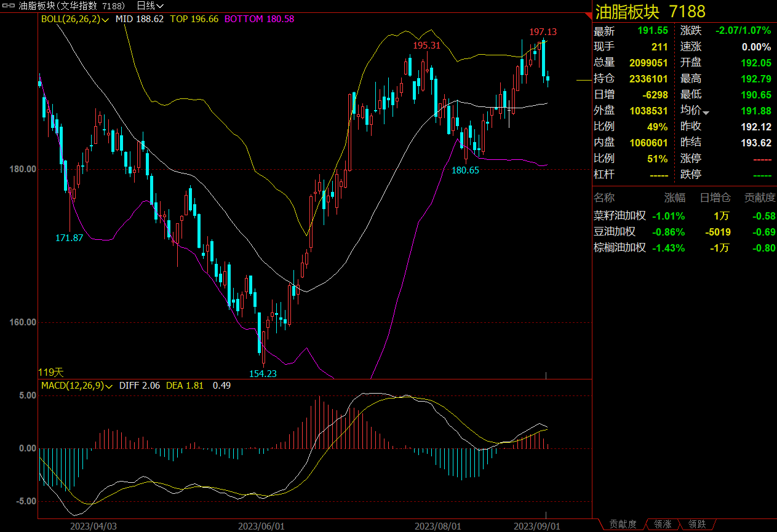The height and width of the screenshot is (532, 777).
Task: Click the TOP 196.66 Bollinger reading
Action: 194,19
